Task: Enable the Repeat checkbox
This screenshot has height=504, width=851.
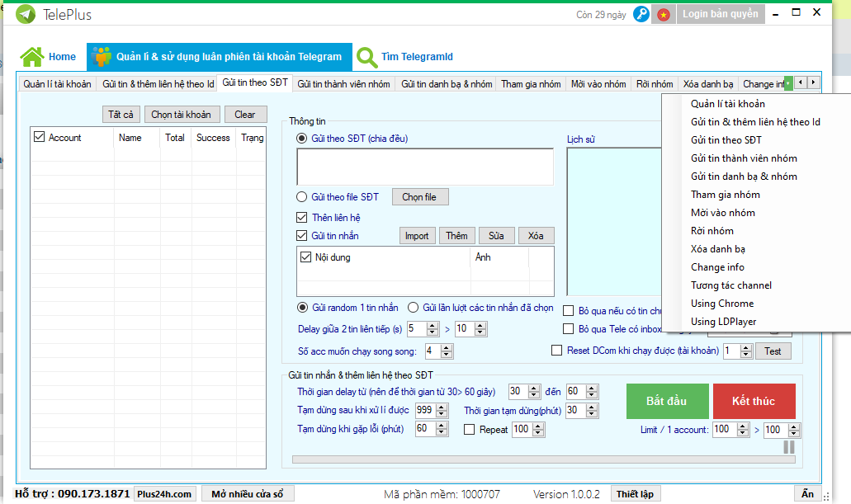Action: pyautogui.click(x=470, y=430)
